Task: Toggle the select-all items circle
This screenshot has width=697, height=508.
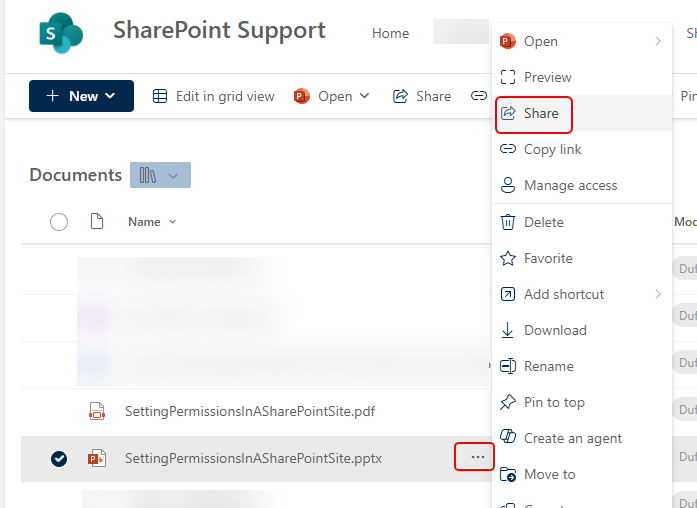Action: point(59,222)
